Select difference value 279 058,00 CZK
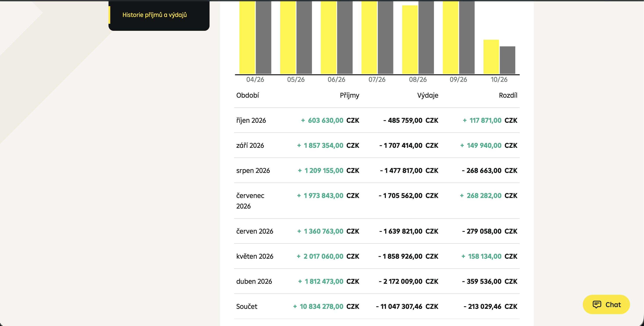The height and width of the screenshot is (326, 644). coord(490,231)
